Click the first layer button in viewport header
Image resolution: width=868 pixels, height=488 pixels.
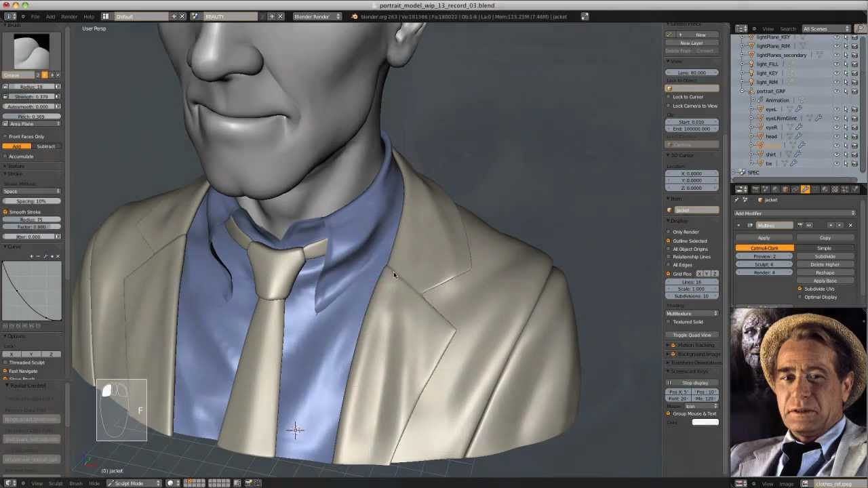186,481
